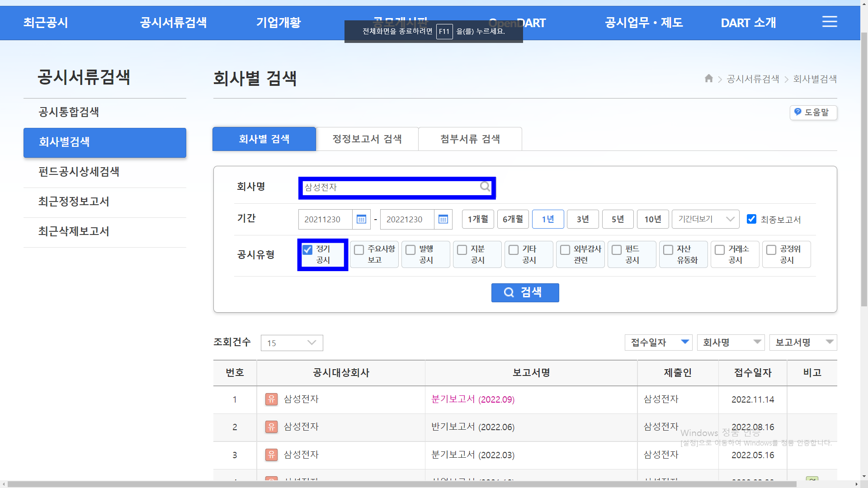Image resolution: width=868 pixels, height=488 pixels.
Task: Click the 유 market icon in row 3
Action: [x=271, y=455]
